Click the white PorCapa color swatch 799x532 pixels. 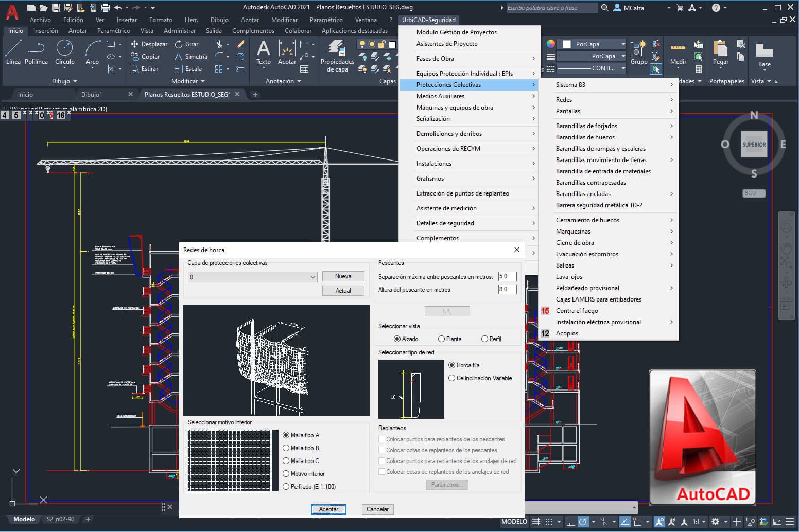[x=567, y=44]
